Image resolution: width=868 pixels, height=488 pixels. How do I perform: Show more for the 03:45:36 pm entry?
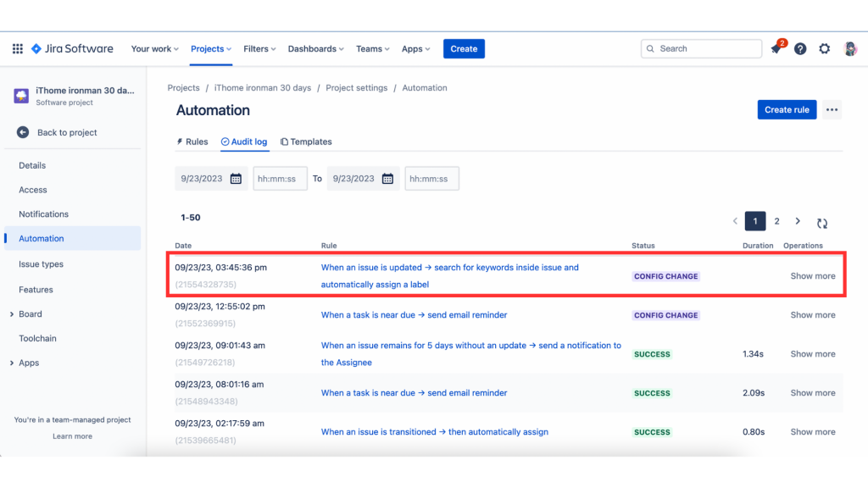point(813,276)
